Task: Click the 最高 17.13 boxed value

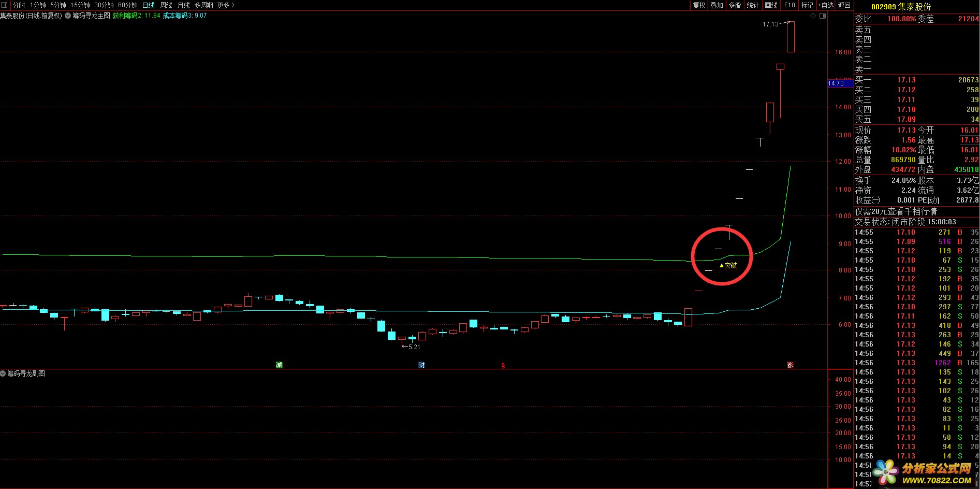Action: (969, 140)
